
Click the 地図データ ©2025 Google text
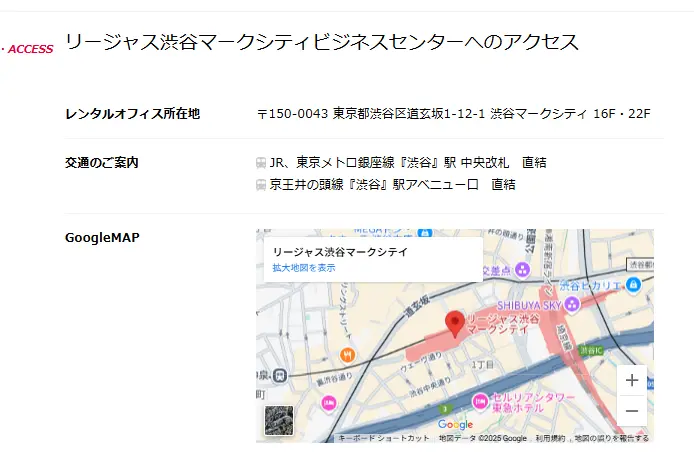[482, 438]
